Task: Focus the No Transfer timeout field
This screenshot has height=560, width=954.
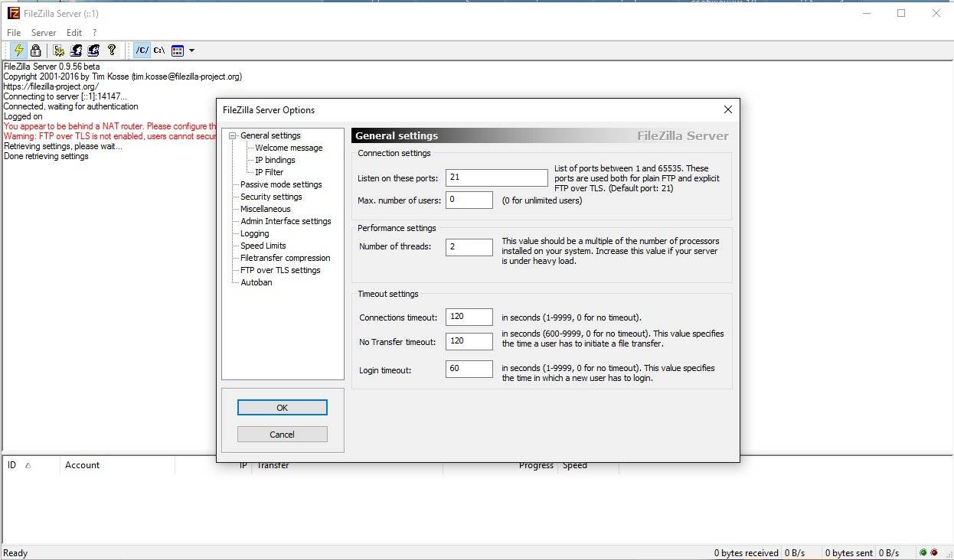Action: pyautogui.click(x=469, y=341)
